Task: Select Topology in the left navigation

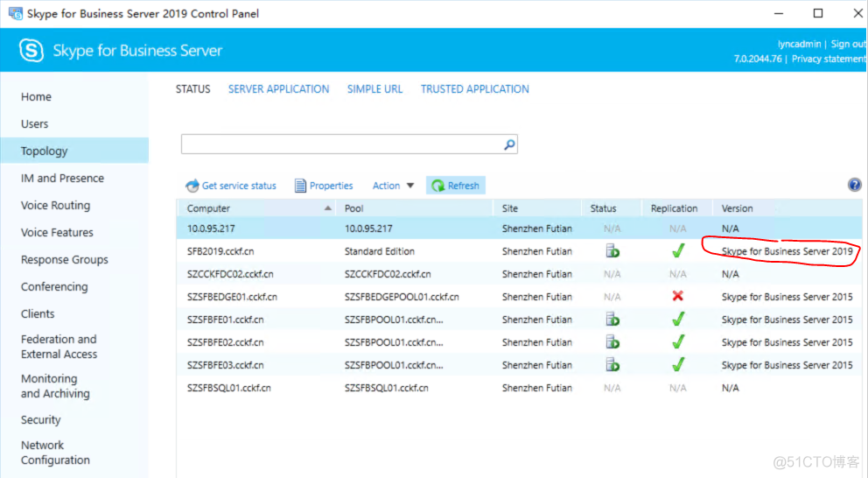Action: [x=74, y=151]
